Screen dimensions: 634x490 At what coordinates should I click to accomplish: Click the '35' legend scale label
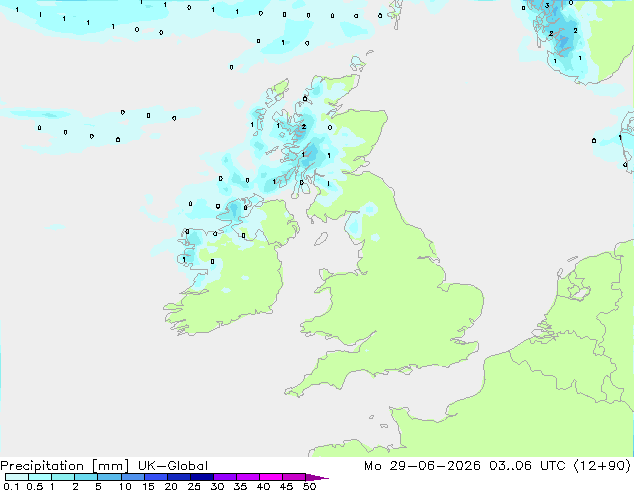coord(241,486)
